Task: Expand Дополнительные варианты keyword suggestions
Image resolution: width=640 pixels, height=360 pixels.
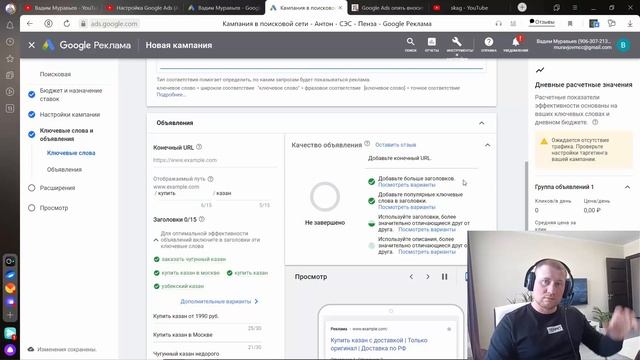Action: tap(220, 301)
